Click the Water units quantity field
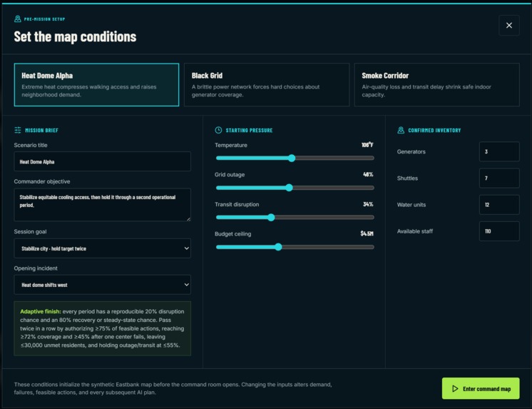The height and width of the screenshot is (409, 532). click(499, 204)
